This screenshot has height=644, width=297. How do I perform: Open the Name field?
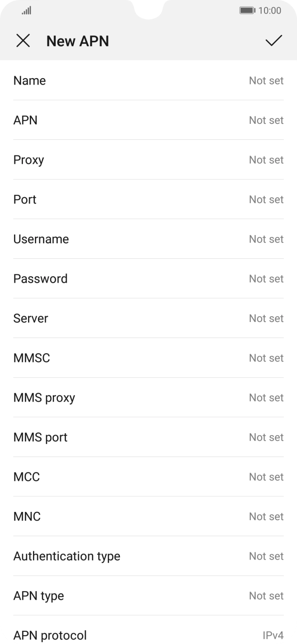point(148,81)
